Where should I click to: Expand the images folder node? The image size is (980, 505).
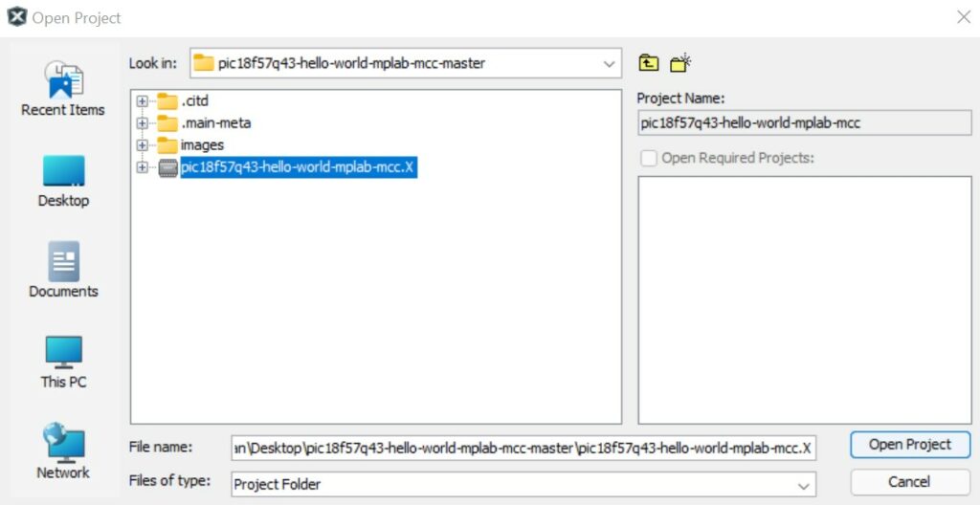pos(143,145)
